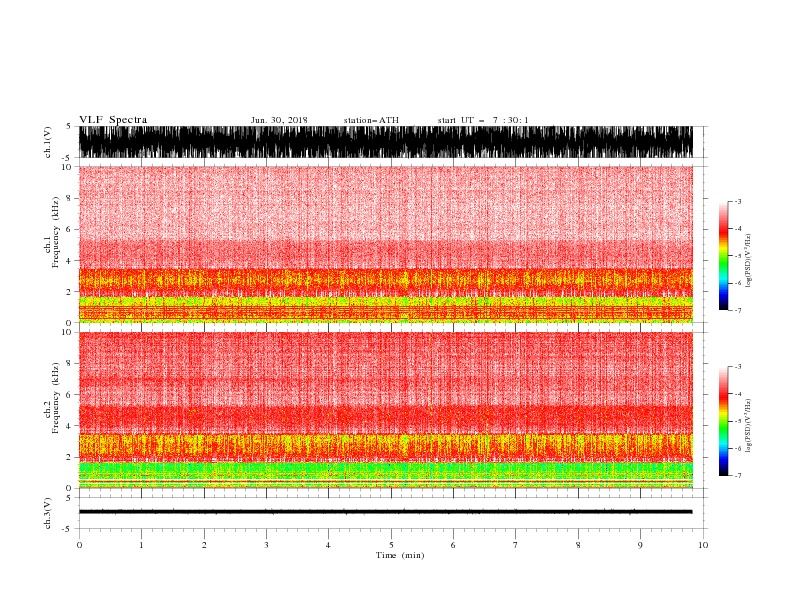Click inside the ch.1 voltage waveform panel
792x612 pixels.
(385, 142)
